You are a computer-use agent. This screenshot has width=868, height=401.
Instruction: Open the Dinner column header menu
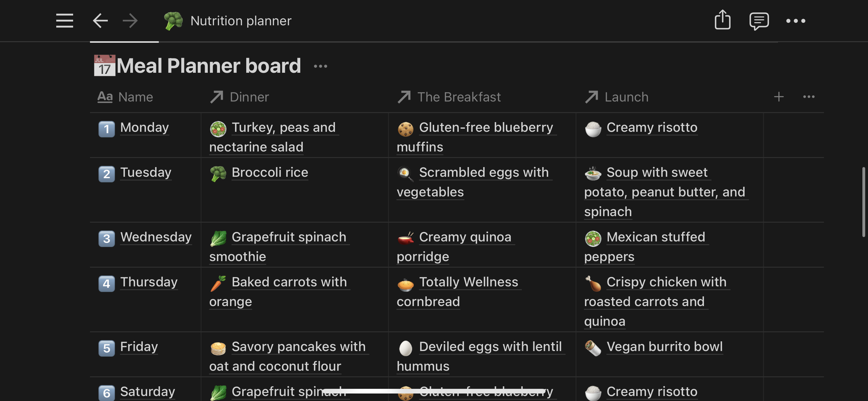coord(239,97)
